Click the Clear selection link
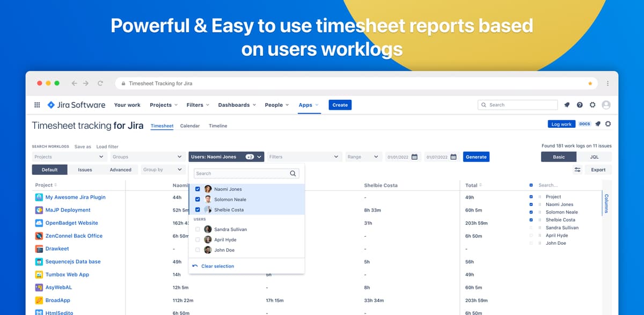The width and height of the screenshot is (644, 315). [217, 266]
